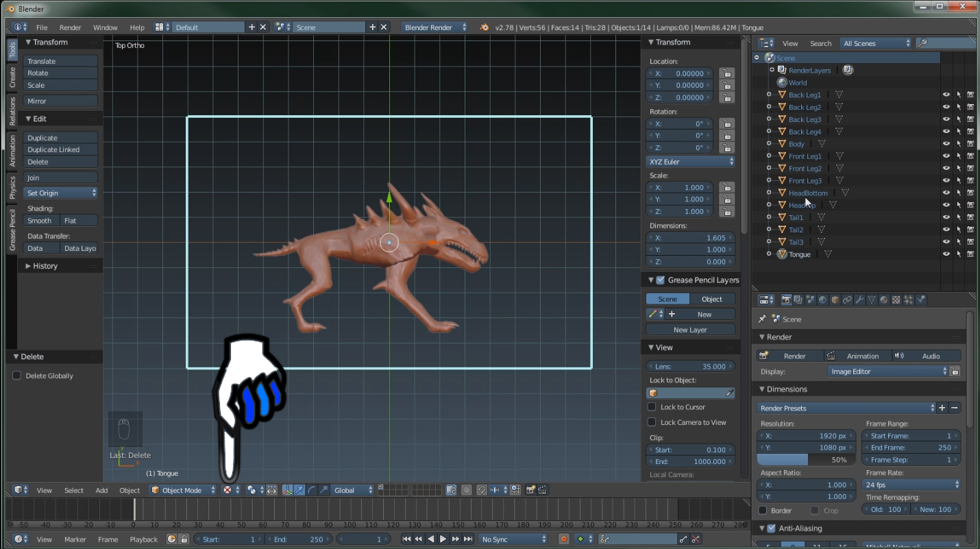Viewport: 980px width, 549px height.
Task: Open the Render properties camera tab
Action: pyautogui.click(x=786, y=300)
